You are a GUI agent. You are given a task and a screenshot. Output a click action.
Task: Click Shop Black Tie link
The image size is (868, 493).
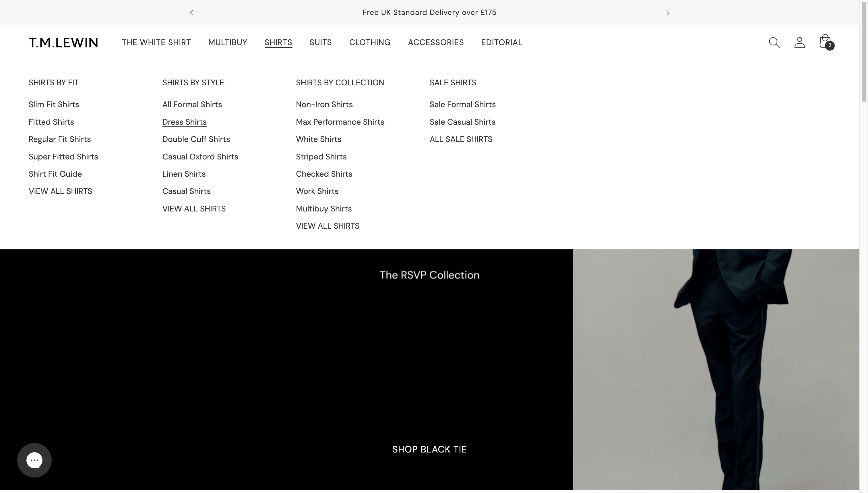(x=429, y=449)
